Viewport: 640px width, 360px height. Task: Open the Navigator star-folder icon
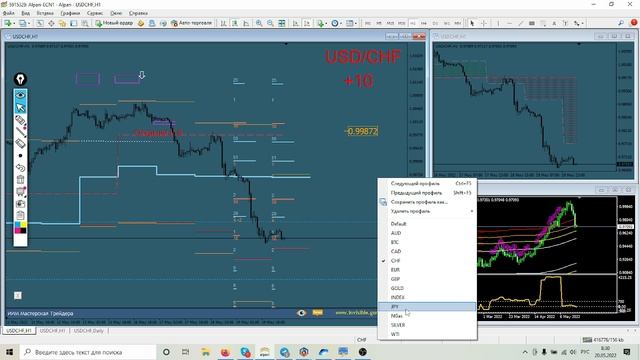[62, 23]
